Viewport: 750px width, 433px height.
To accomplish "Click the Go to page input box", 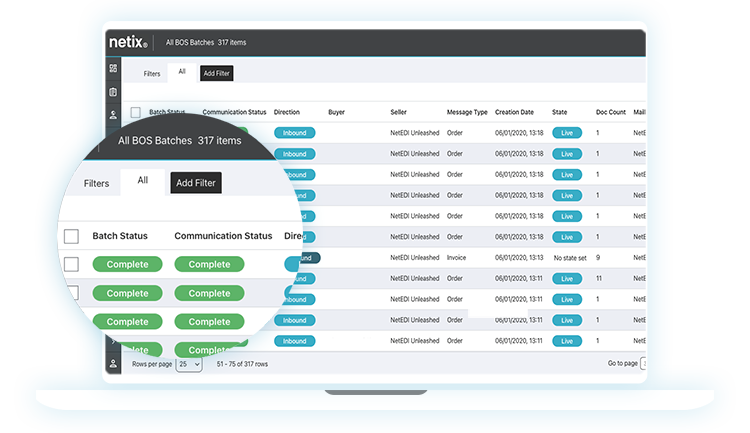I will (643, 364).
